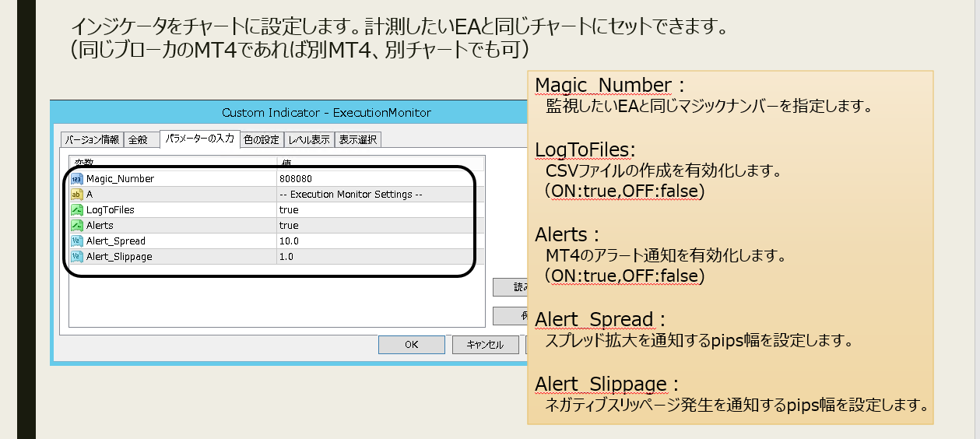
Task: Open the 表示選択 tab
Action: [358, 140]
